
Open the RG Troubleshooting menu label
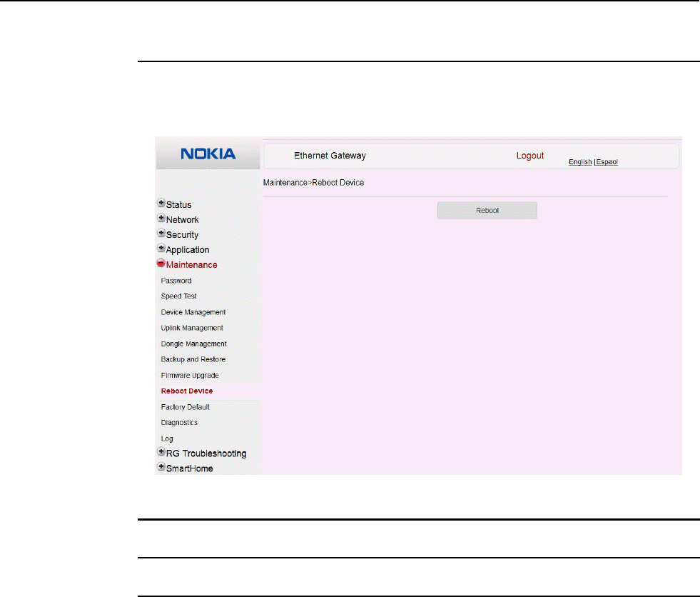tap(206, 453)
